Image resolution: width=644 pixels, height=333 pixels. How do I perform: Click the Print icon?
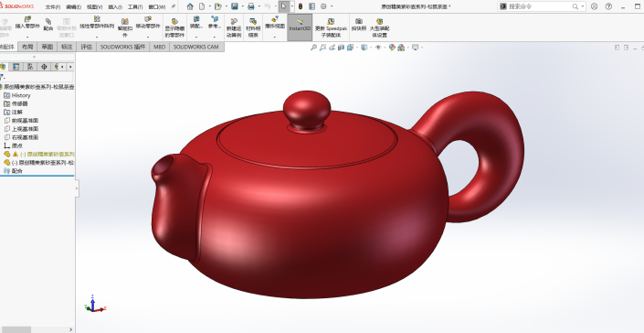coord(251,6)
